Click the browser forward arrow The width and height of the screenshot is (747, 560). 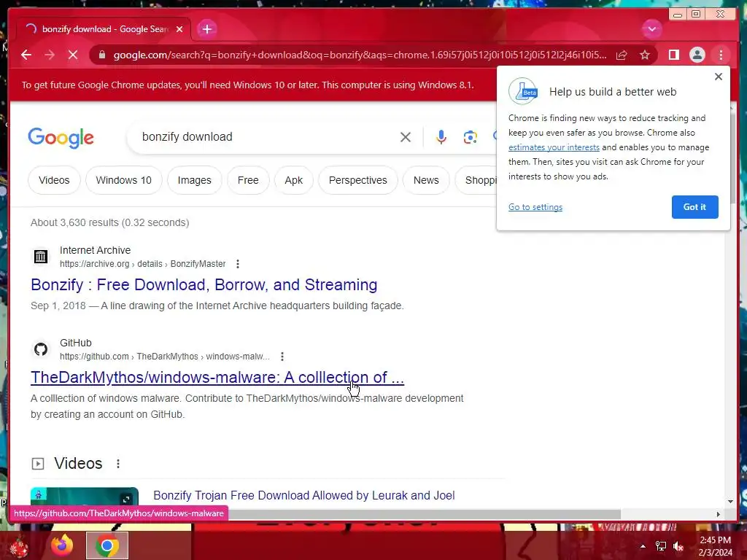coord(50,55)
